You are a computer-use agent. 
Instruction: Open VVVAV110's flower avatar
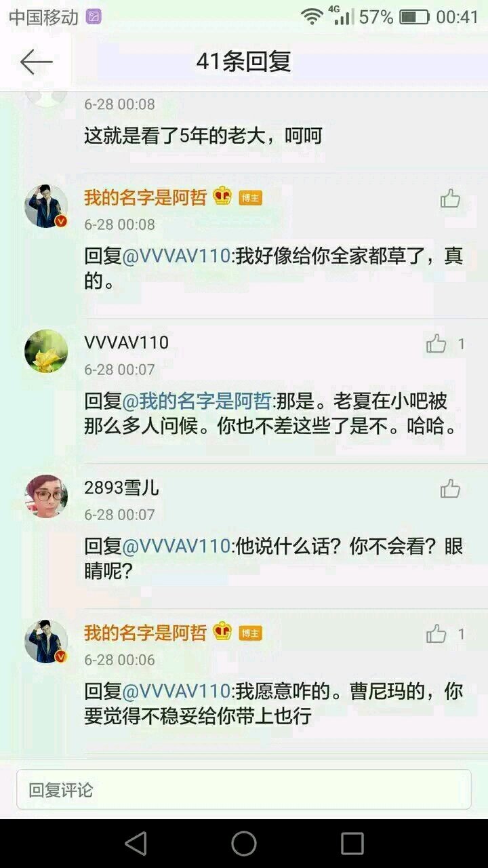pyautogui.click(x=46, y=351)
